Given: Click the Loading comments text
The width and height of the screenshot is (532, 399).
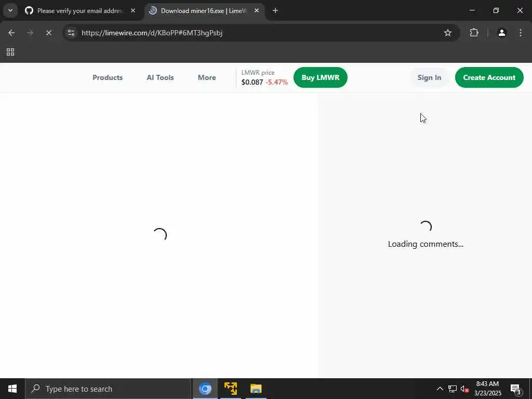Looking at the screenshot, I should (x=425, y=244).
